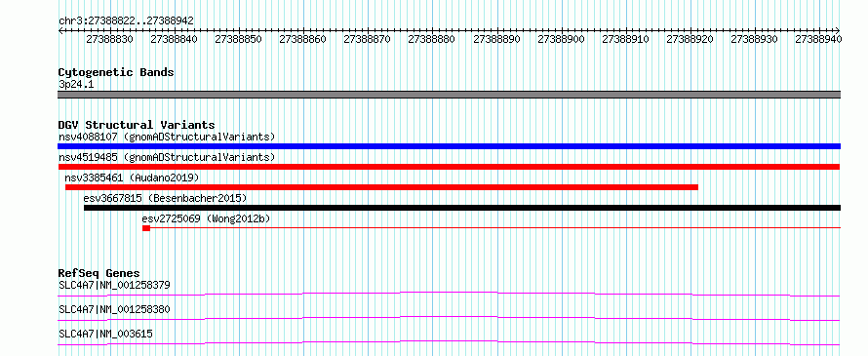Click ruler position 27388880
Screen dimensions: 868x356
pyautogui.click(x=431, y=39)
